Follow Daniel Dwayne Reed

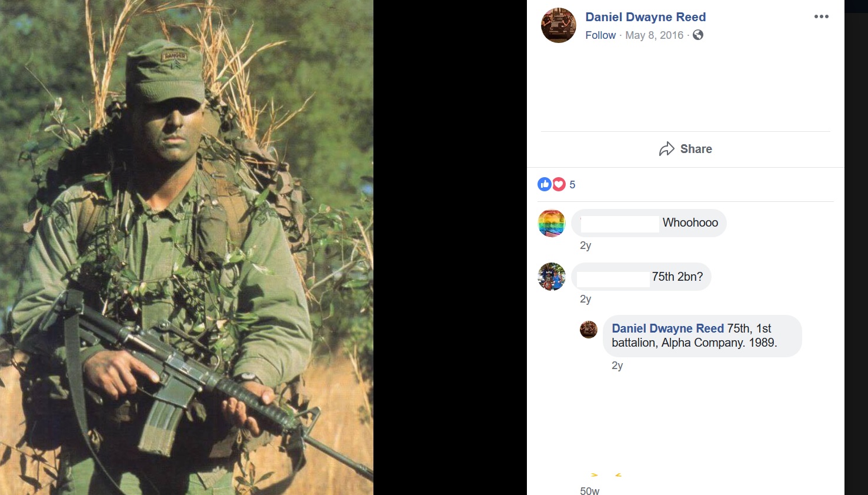pyautogui.click(x=600, y=35)
